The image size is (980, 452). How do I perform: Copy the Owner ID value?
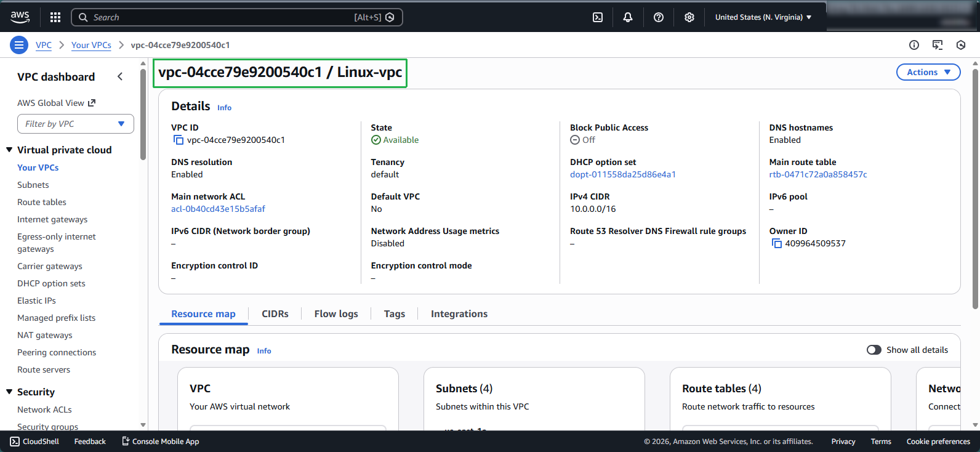click(776, 244)
